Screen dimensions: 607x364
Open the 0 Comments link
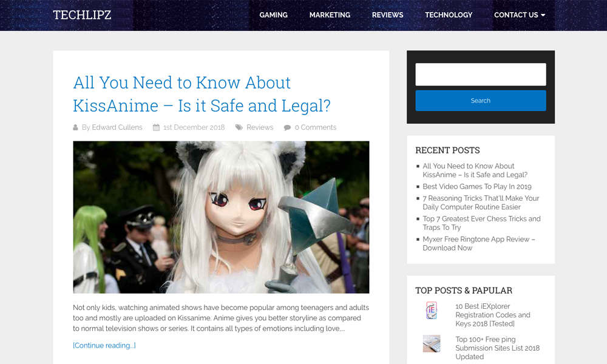(x=315, y=127)
